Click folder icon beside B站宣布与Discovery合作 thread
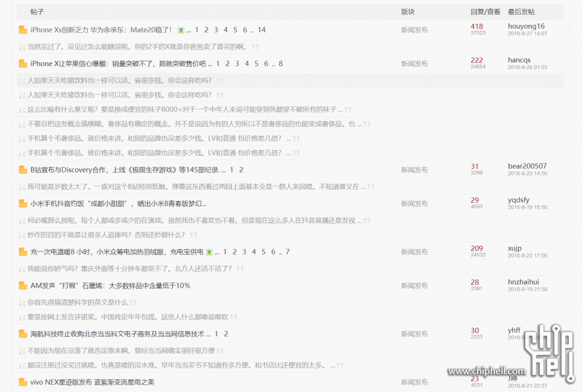Screen dimensions: 583x392 click(x=23, y=170)
